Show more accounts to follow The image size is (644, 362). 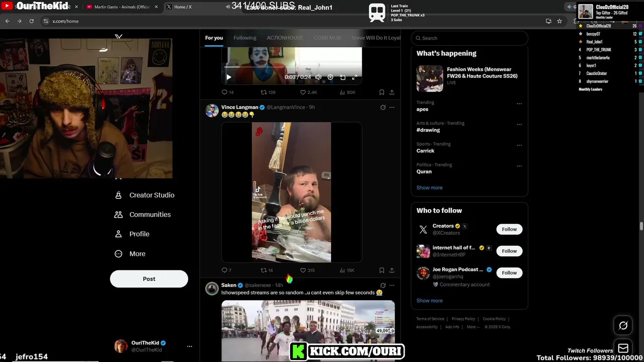point(430,301)
